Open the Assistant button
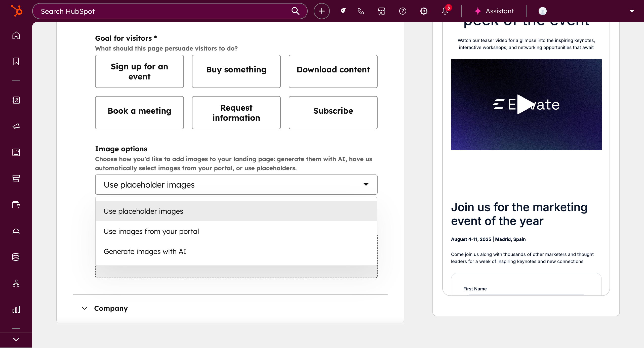The height and width of the screenshot is (348, 644). point(494,11)
